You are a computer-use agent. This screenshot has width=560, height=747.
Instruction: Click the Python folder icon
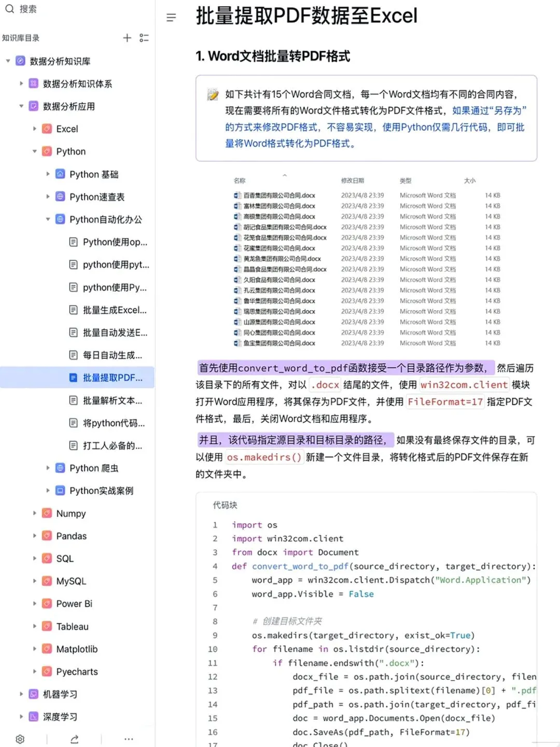tap(47, 151)
